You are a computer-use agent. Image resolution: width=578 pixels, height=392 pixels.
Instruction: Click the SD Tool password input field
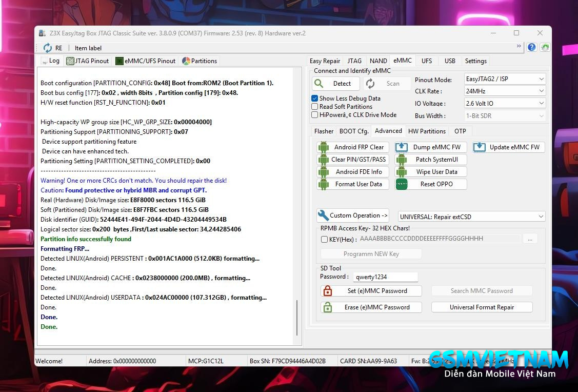385,277
